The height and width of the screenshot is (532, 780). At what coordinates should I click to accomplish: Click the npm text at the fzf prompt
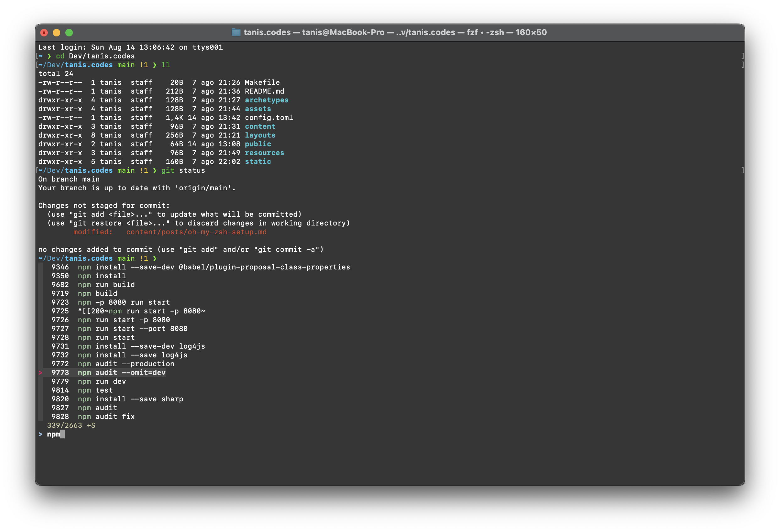tap(53, 434)
